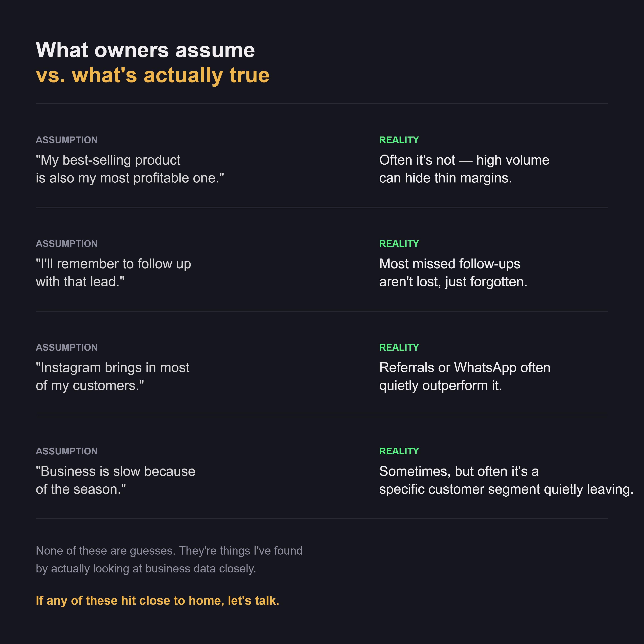
Task: Click the 'What owners assume' heading
Action: coord(145,50)
